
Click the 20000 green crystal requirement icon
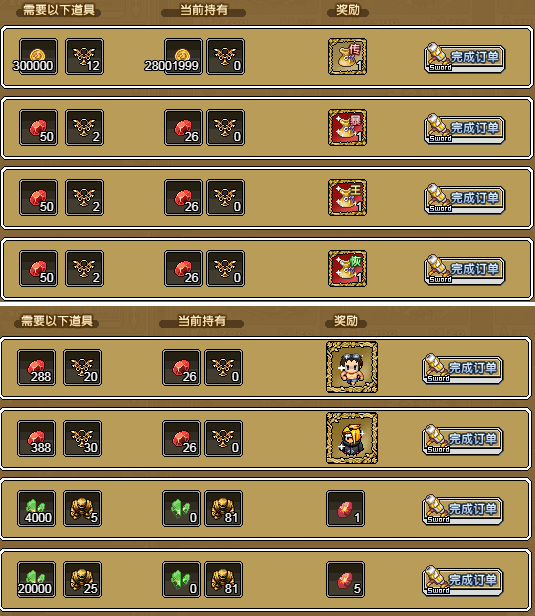pyautogui.click(x=36, y=579)
